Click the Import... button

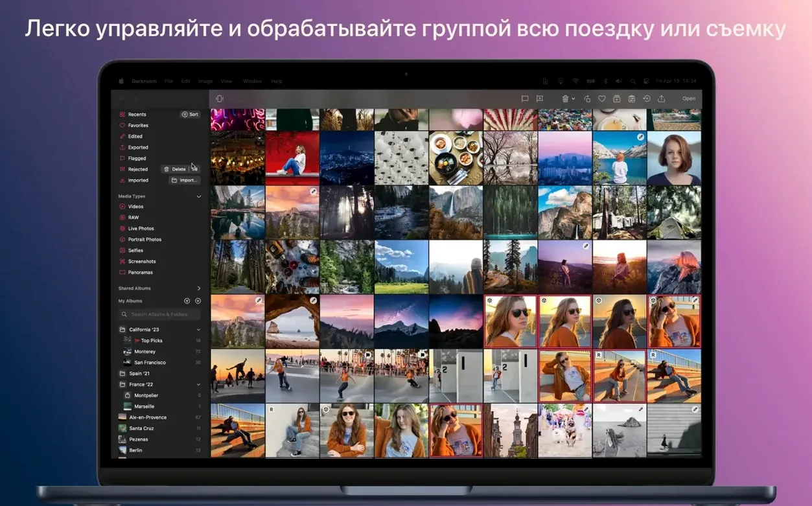184,180
